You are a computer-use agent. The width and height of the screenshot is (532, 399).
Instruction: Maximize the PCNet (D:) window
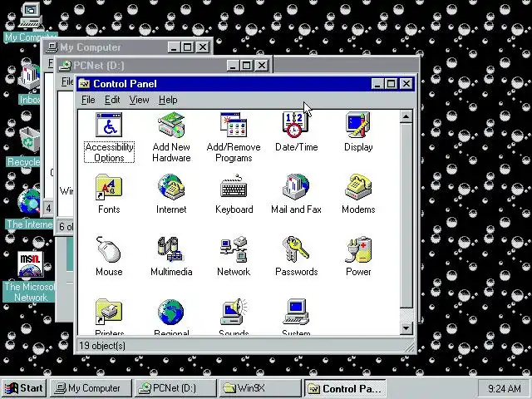click(x=246, y=65)
